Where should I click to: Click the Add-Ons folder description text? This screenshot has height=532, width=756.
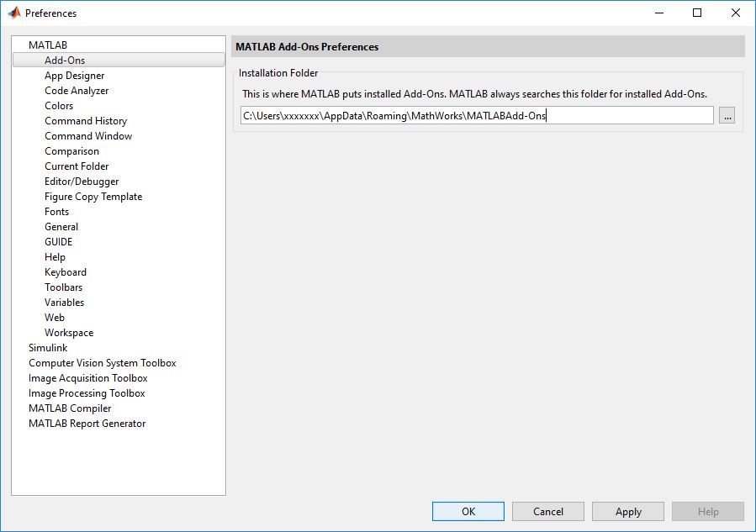(474, 94)
